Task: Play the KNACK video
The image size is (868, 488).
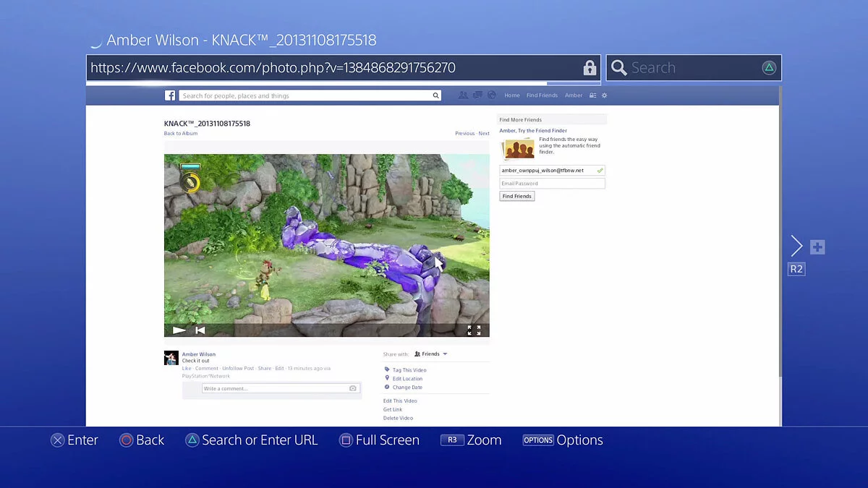Action: (179, 330)
